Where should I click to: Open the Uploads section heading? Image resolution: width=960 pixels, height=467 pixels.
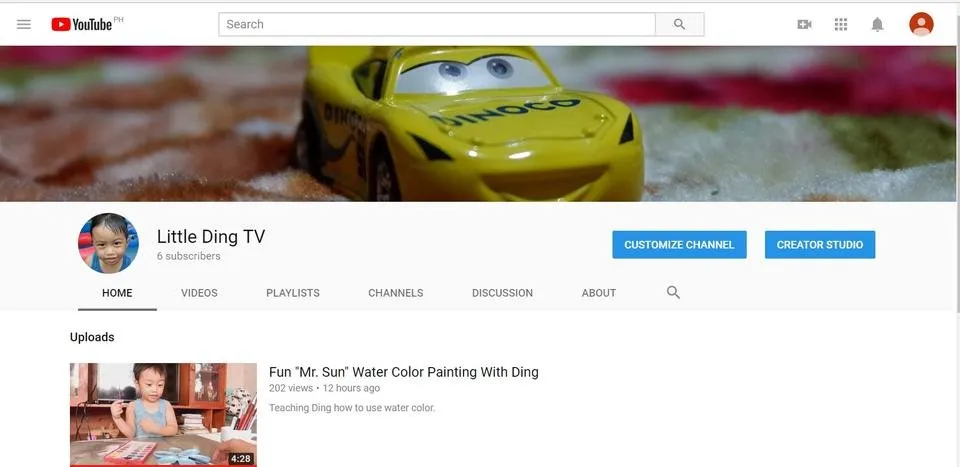92,337
